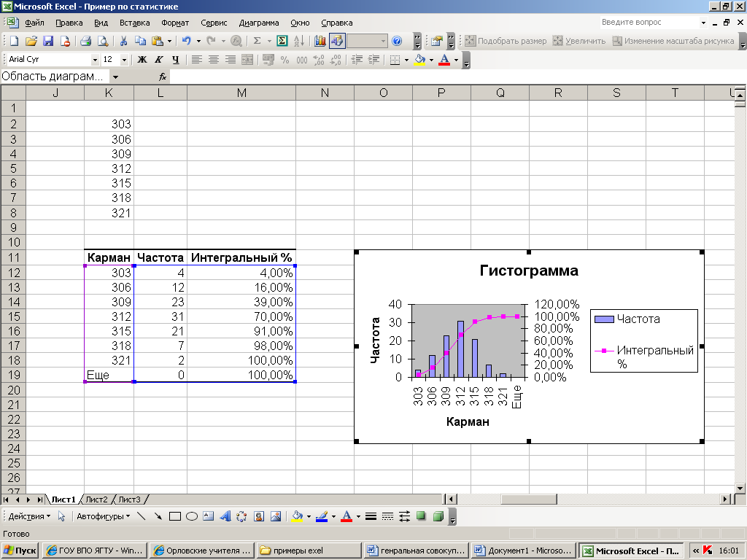The width and height of the screenshot is (747, 560).
Task: Open 'ГОУ ВПО ЯГТУ' browser taskbar button
Action: click(94, 551)
